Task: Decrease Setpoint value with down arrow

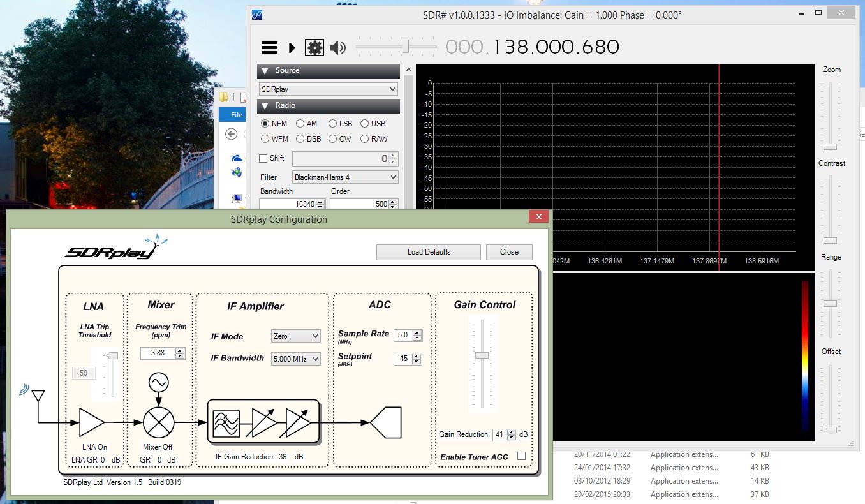Action: [417, 361]
